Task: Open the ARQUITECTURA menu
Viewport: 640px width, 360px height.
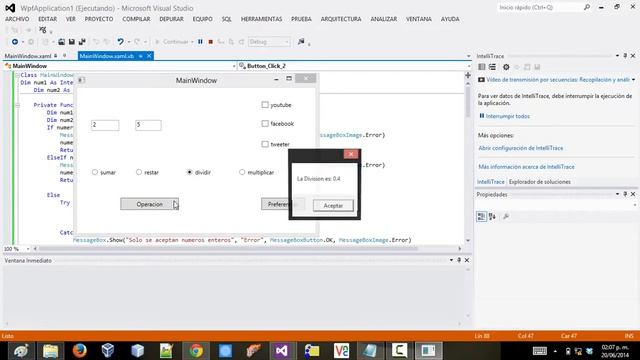Action: click(341, 19)
